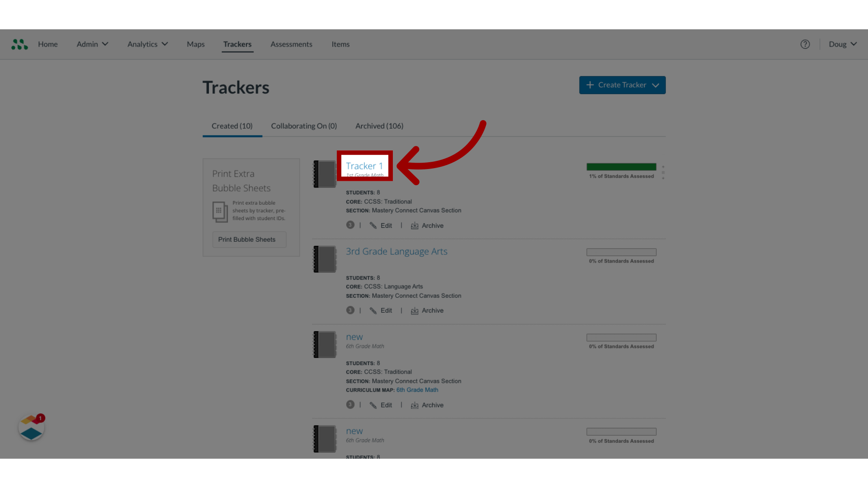Open the 6th Grade Math curriculum map link
The image size is (868, 488).
(417, 389)
